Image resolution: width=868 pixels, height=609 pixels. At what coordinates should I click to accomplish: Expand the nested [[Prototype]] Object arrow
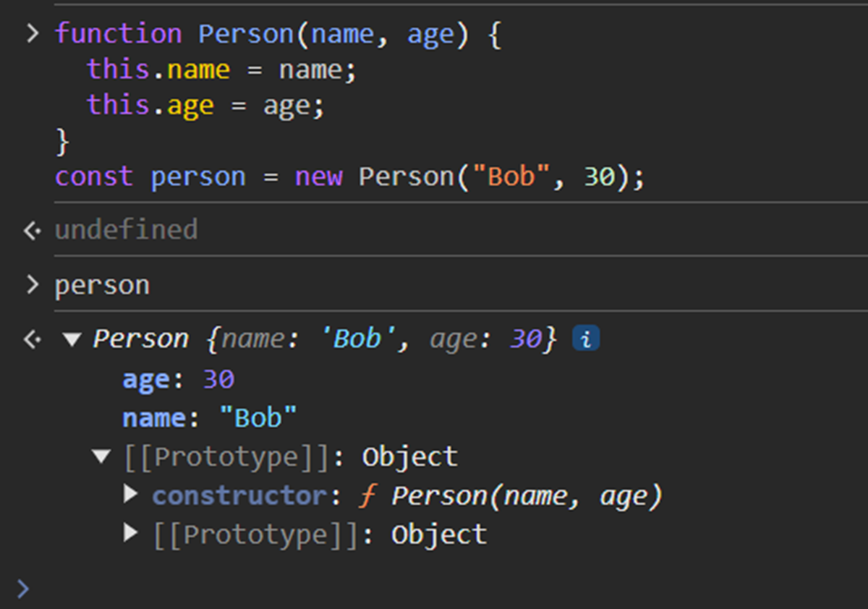(x=131, y=533)
